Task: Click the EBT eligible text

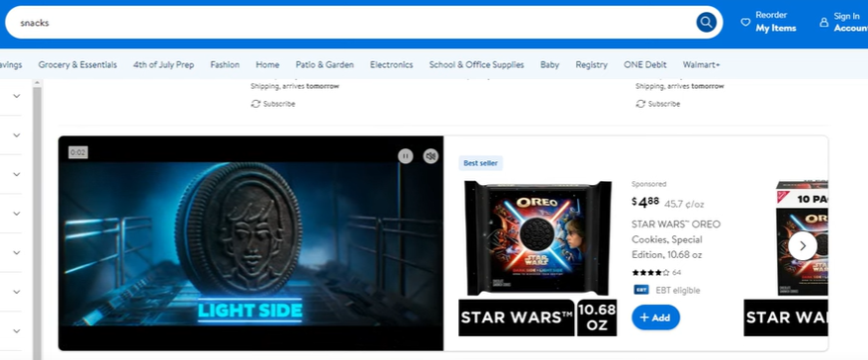Action: pos(678,291)
